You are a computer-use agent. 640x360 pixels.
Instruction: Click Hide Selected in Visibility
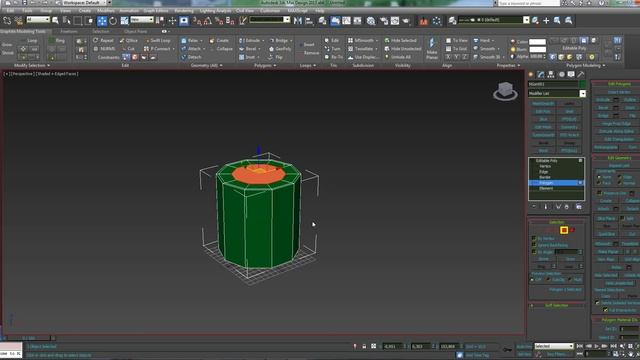[x=400, y=40]
